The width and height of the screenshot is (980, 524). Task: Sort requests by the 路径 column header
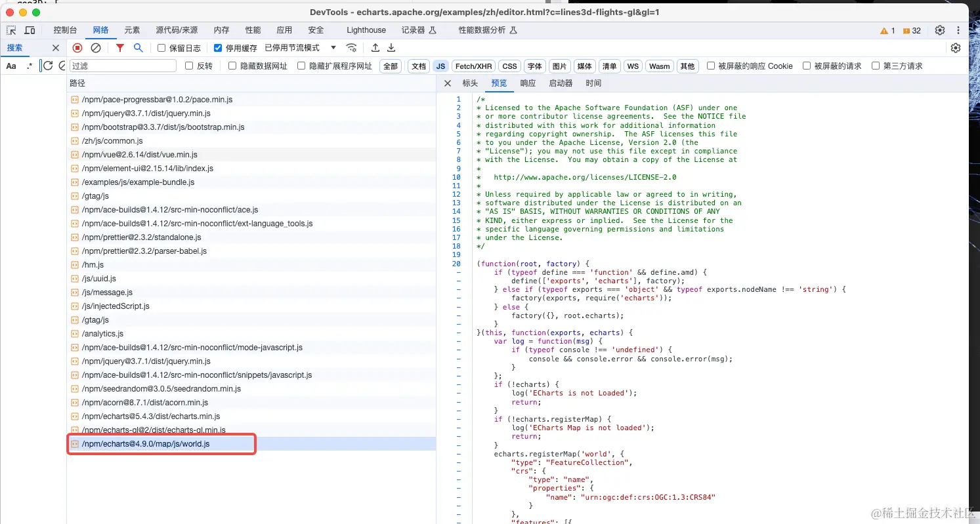(x=251, y=83)
